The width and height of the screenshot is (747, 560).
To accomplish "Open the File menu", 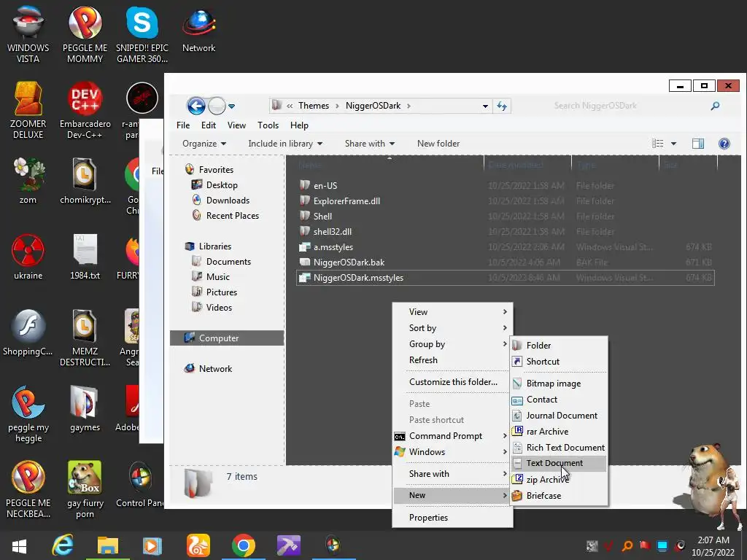I will 183,125.
